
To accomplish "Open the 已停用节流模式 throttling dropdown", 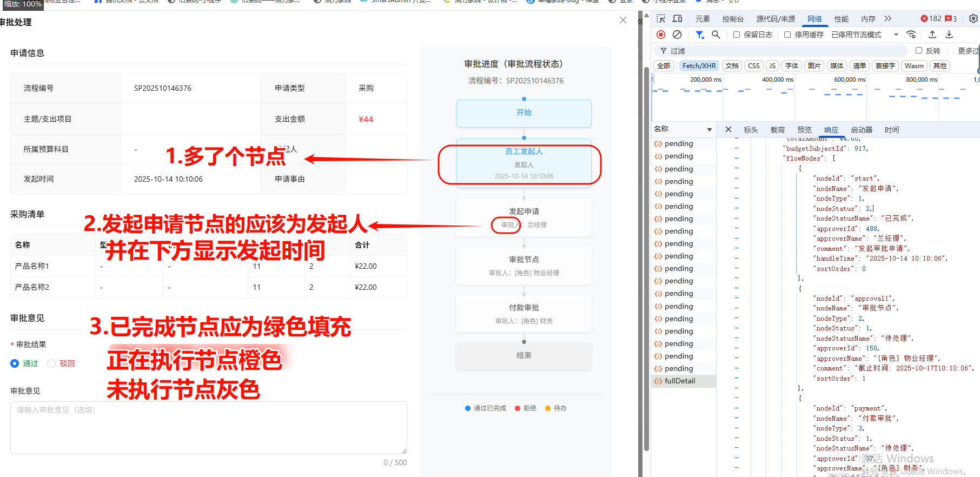I will tap(865, 35).
